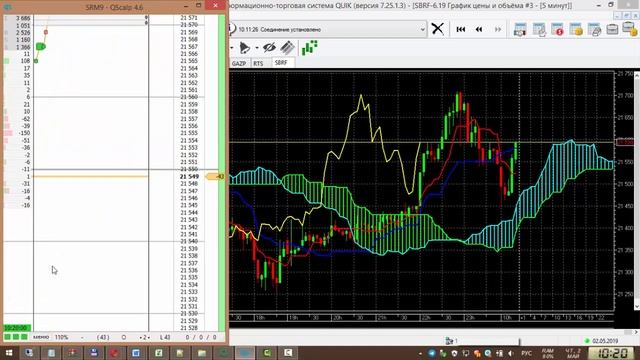Open the table icon with red dollar badge
The image size is (640, 360).
coord(558,29)
